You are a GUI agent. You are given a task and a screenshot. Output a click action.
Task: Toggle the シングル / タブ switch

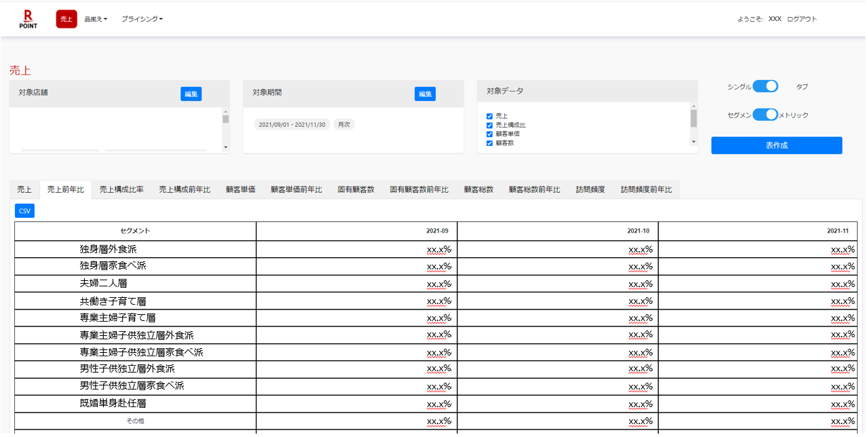[x=765, y=86]
